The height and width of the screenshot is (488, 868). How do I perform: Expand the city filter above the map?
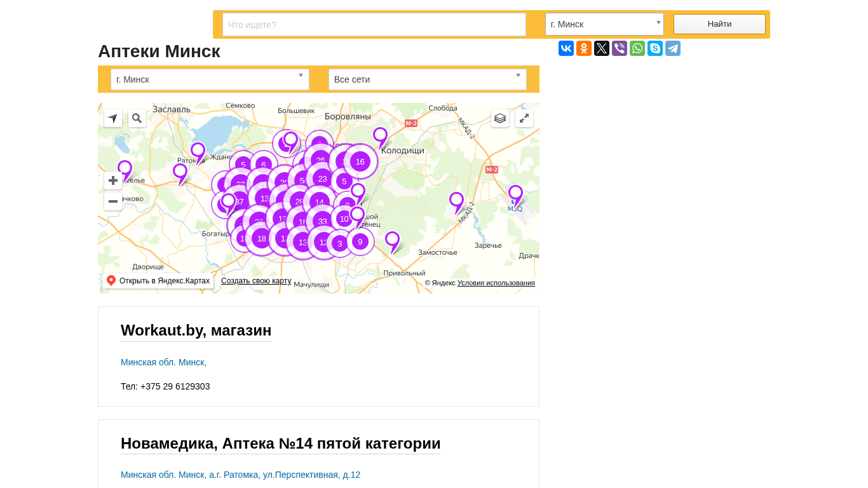[x=210, y=79]
